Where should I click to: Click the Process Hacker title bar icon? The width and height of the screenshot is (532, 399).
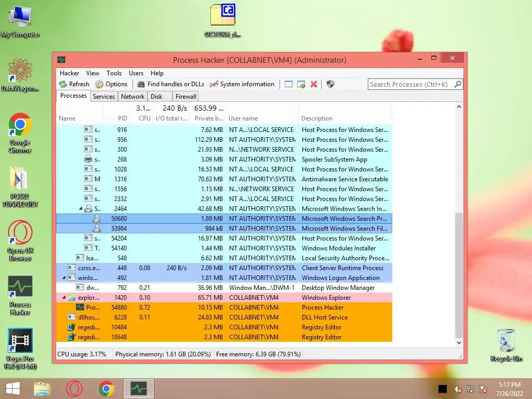(x=61, y=60)
